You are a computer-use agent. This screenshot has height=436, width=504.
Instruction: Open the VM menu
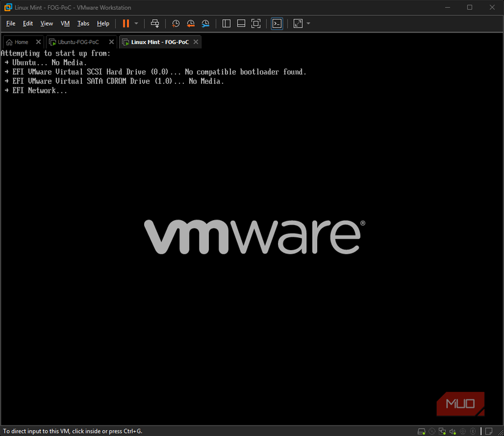65,23
